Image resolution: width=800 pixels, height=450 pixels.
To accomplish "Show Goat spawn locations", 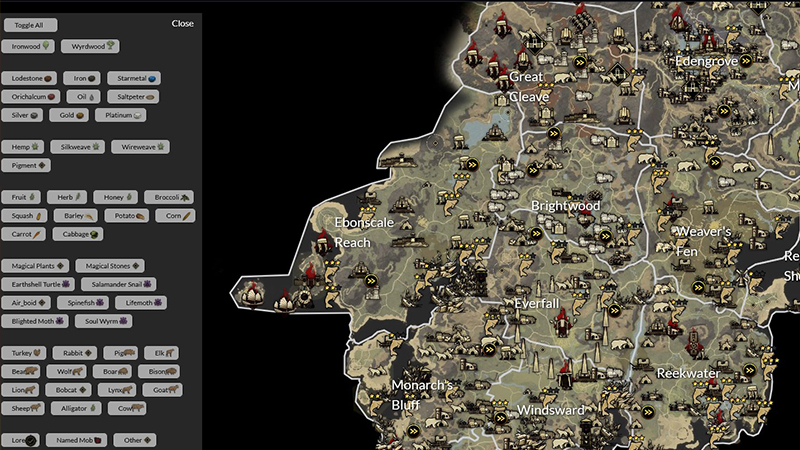I will point(162,390).
